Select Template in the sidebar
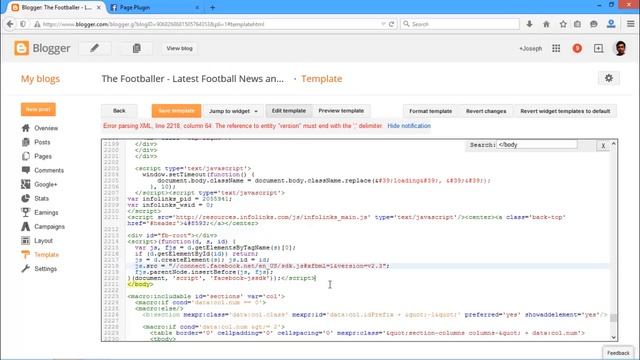Image resolution: width=640 pixels, height=360 pixels. pyautogui.click(x=47, y=255)
